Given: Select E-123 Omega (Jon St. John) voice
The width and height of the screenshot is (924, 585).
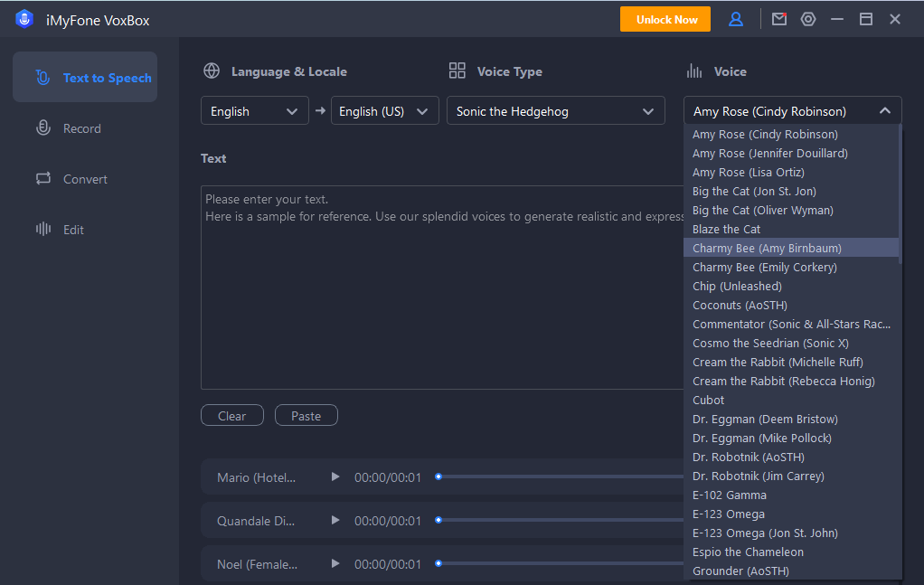Looking at the screenshot, I should tap(791, 533).
